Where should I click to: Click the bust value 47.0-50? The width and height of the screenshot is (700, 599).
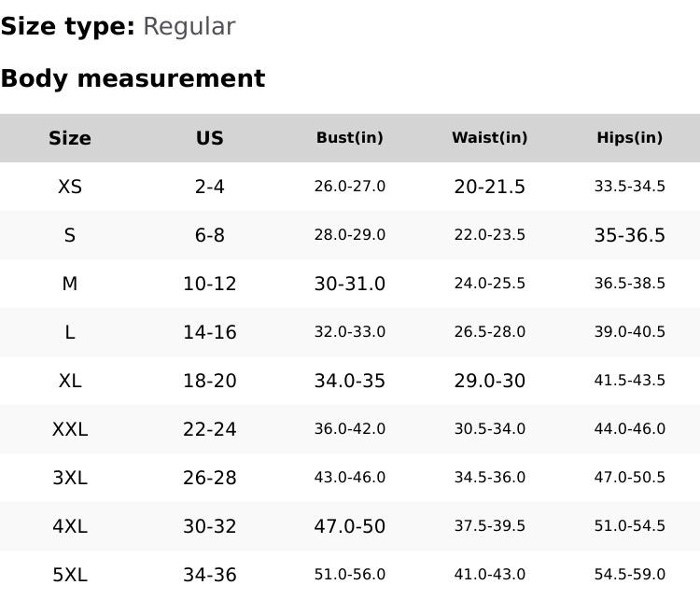pyautogui.click(x=350, y=526)
